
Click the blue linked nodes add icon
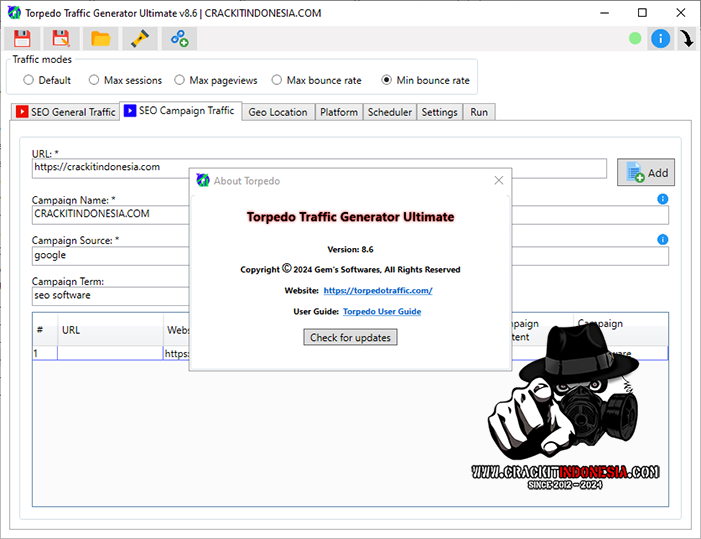point(179,39)
